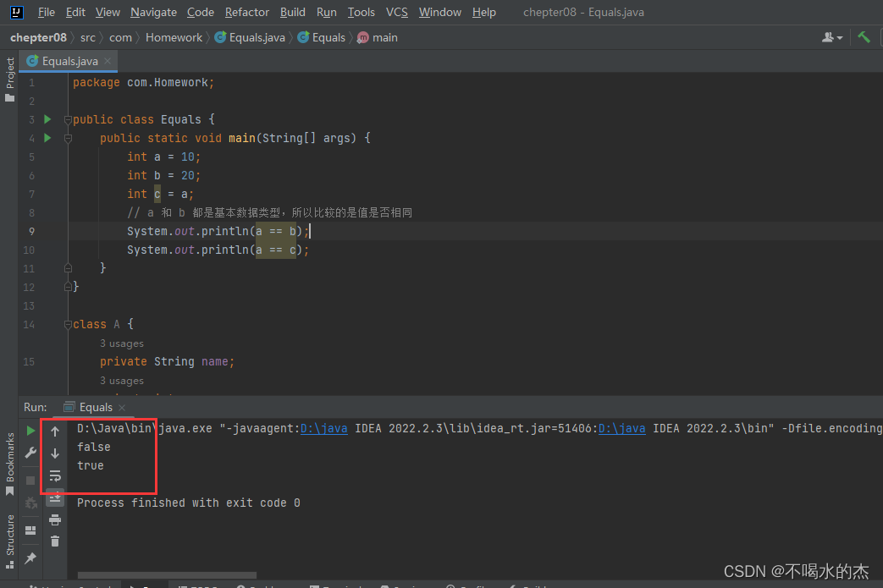Restore layout in Run panel
This screenshot has height=588, width=883.
coord(30,530)
